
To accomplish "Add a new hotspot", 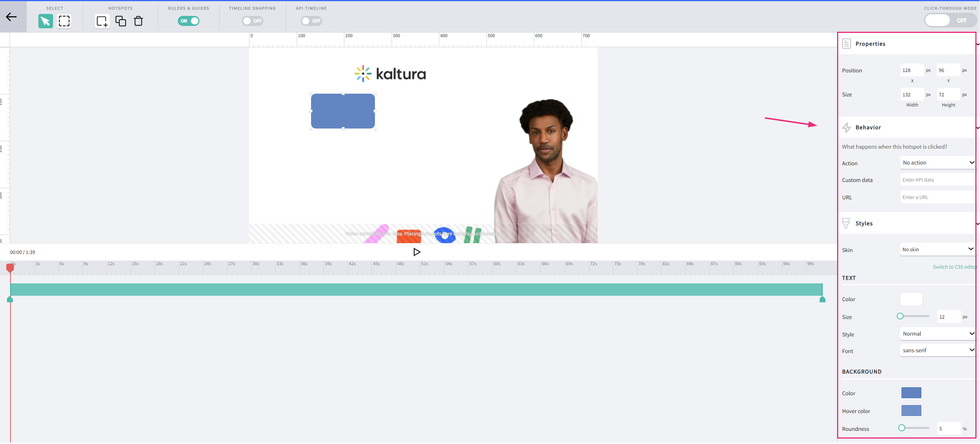I will 102,21.
